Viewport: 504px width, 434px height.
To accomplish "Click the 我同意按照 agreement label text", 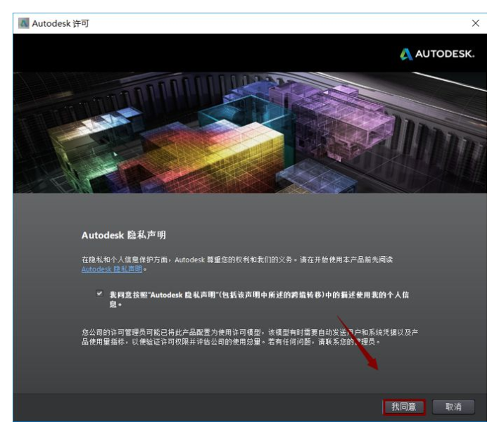I will pos(259,299).
